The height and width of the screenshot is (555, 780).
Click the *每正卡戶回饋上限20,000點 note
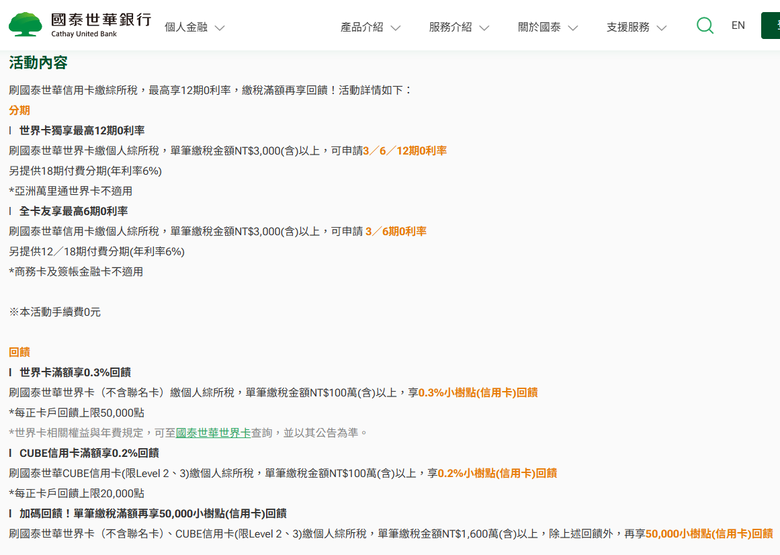77,493
